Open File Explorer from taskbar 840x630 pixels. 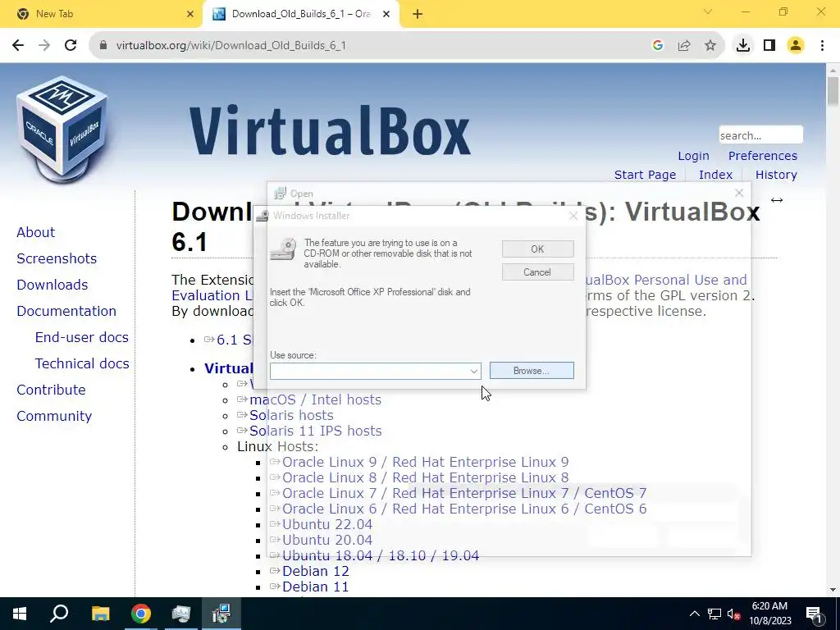pos(100,614)
